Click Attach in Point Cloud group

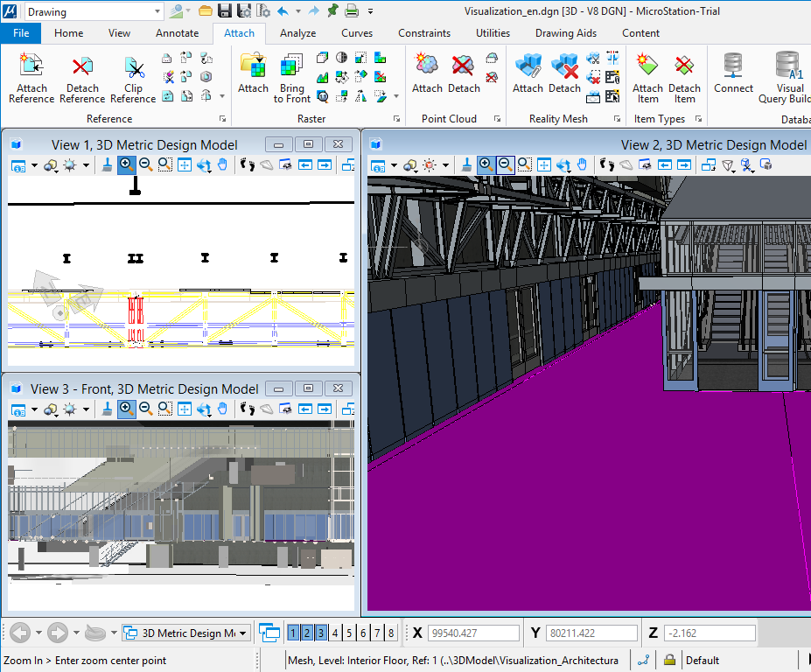(x=427, y=73)
